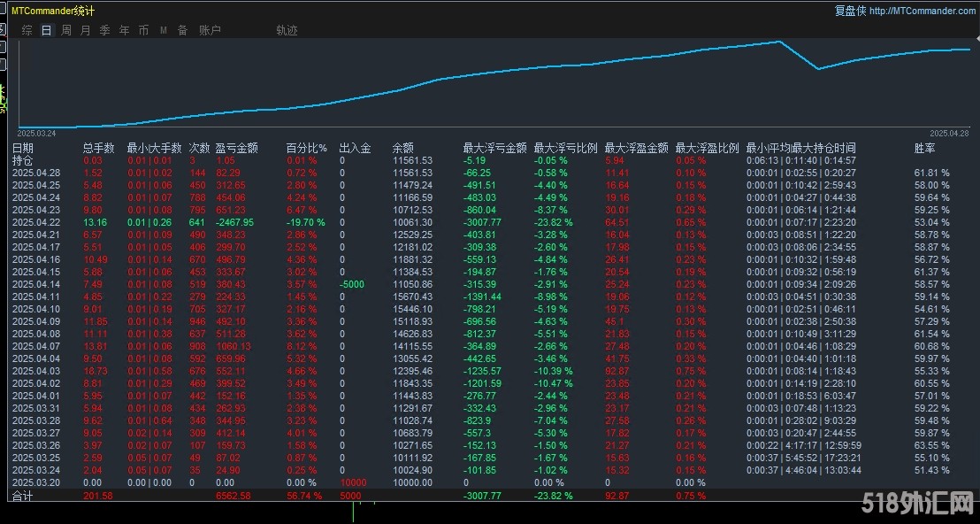Click the M tab
Image resolution: width=980 pixels, height=524 pixels.
click(x=164, y=30)
